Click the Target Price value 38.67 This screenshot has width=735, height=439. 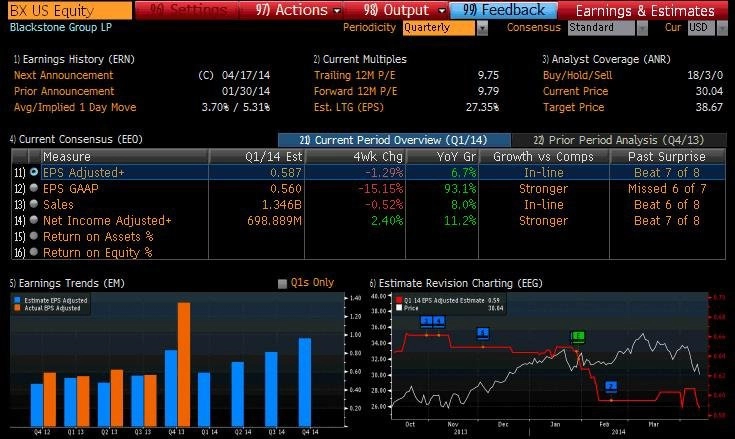[x=709, y=107]
